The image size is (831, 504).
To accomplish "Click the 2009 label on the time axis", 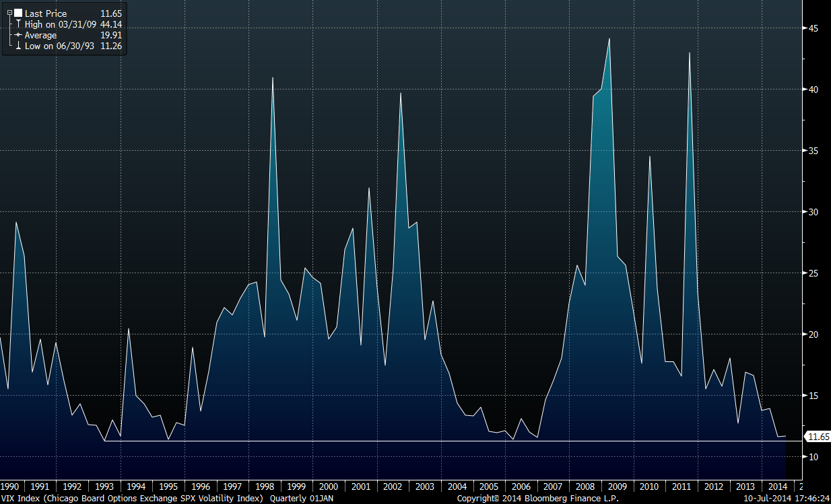I will click(618, 487).
